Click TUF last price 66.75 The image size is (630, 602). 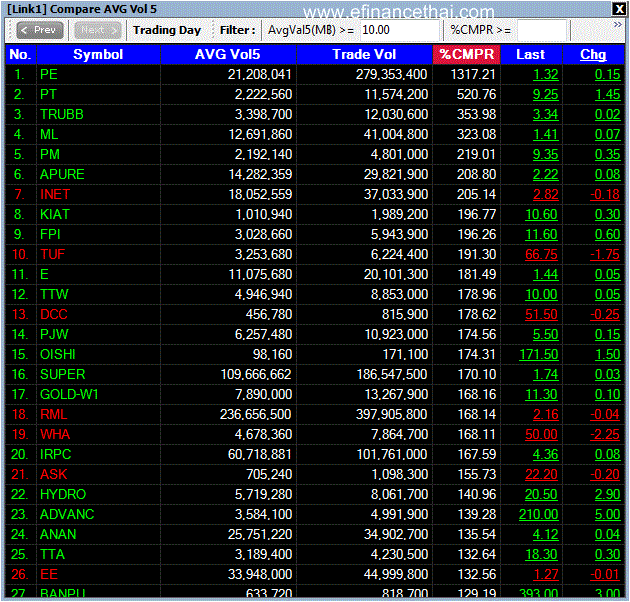542,254
